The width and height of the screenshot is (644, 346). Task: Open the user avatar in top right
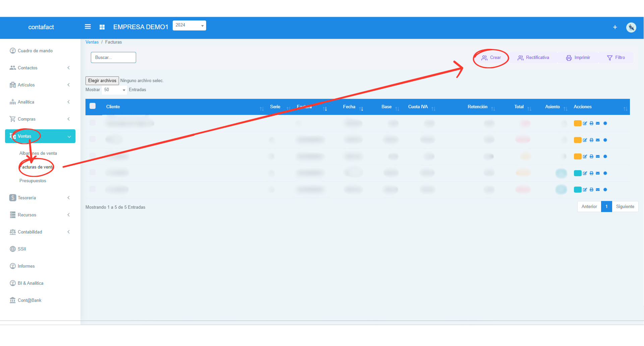point(631,27)
